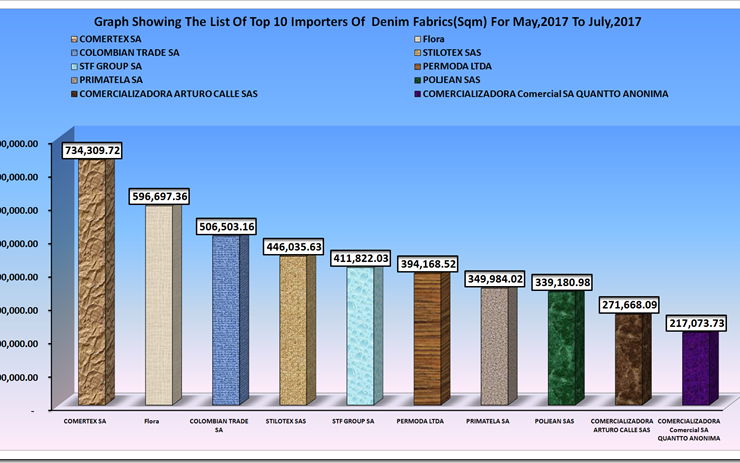Image resolution: width=740 pixels, height=463 pixels.
Task: Click the PRIMATELA SA axis label
Action: click(488, 421)
